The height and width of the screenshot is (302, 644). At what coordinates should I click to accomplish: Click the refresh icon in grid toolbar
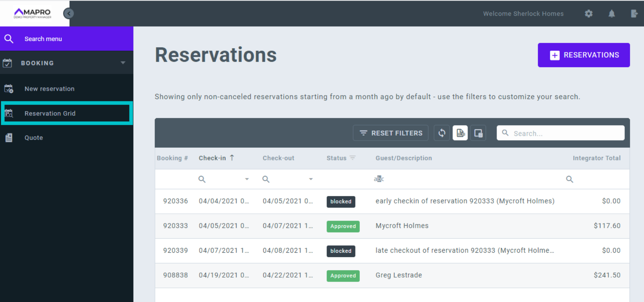pyautogui.click(x=442, y=133)
